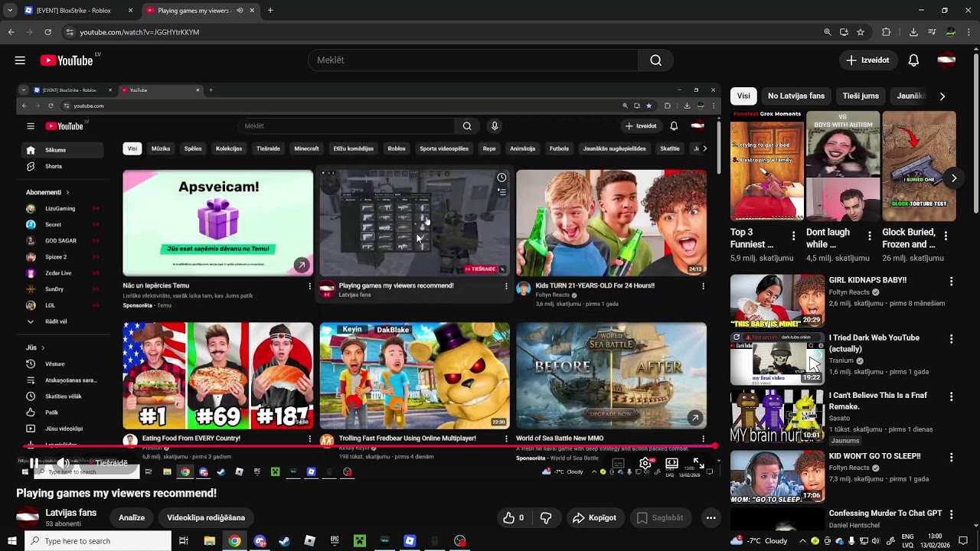Open Chrome tab search dropdown

[10, 11]
